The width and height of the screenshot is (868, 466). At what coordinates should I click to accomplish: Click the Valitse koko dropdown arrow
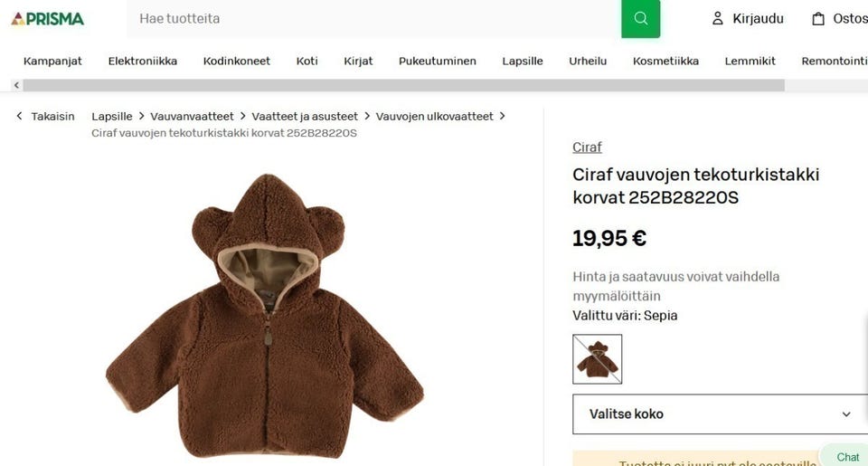pyautogui.click(x=846, y=414)
